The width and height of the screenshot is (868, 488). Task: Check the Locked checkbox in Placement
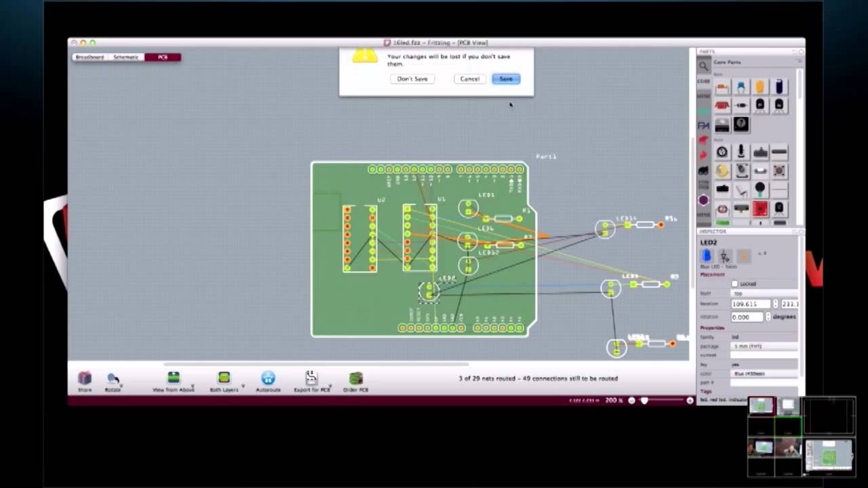coord(734,283)
